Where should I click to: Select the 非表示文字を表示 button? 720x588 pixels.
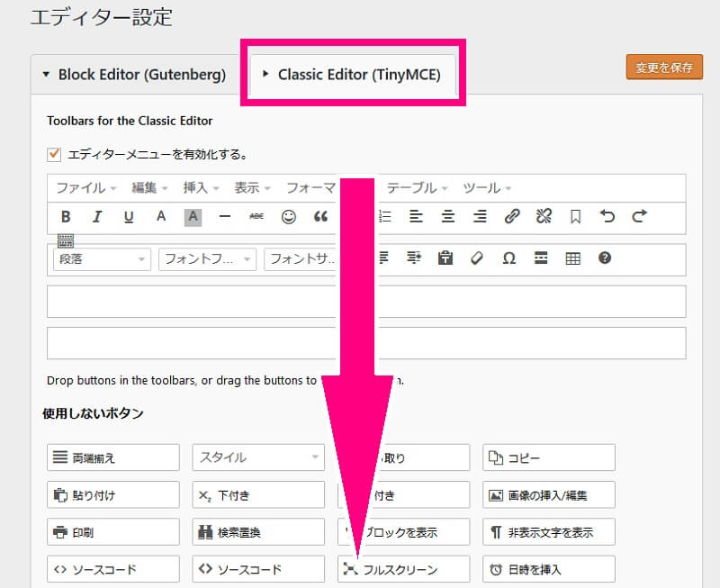[549, 532]
